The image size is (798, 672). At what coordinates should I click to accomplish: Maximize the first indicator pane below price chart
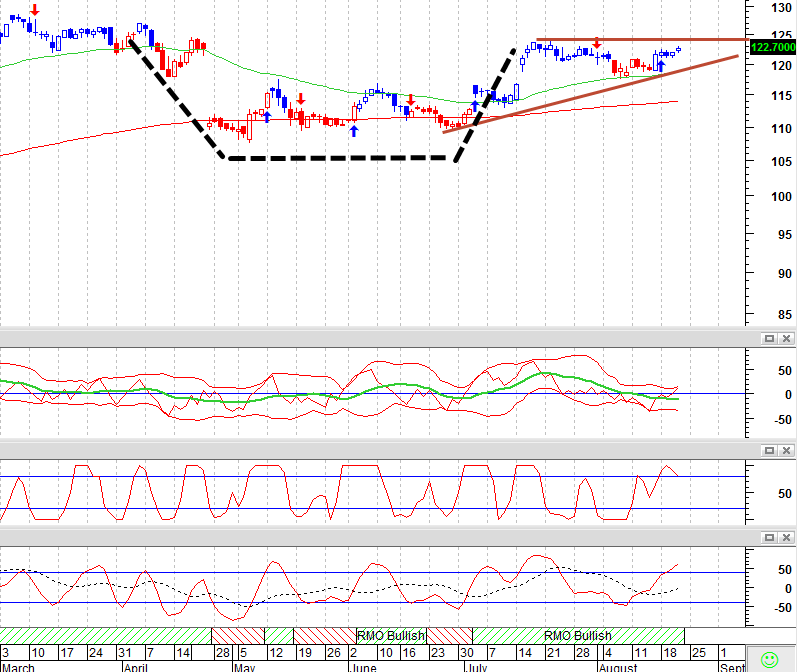point(769,339)
